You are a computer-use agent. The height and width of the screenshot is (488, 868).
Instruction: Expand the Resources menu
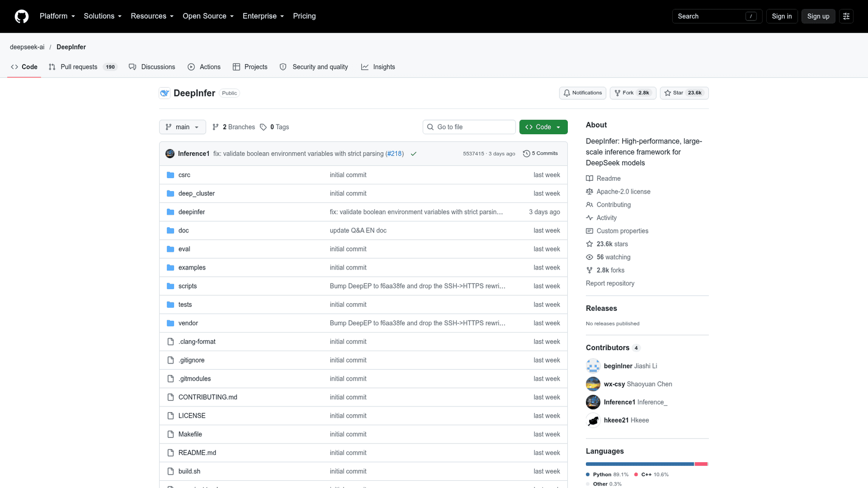point(152,17)
